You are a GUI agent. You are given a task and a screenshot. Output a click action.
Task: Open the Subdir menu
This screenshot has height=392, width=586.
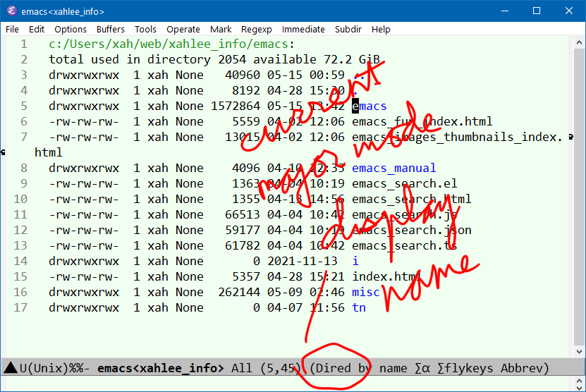pos(348,29)
